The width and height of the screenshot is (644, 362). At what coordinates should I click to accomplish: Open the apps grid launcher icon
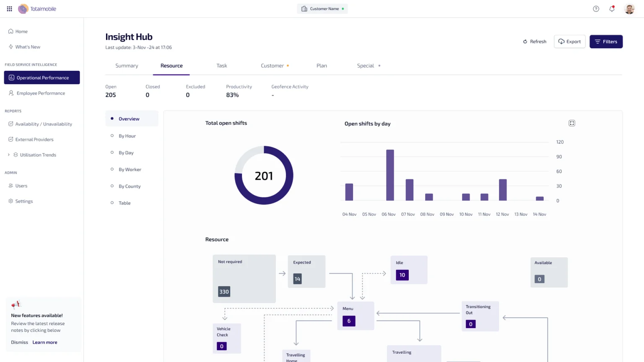click(9, 9)
